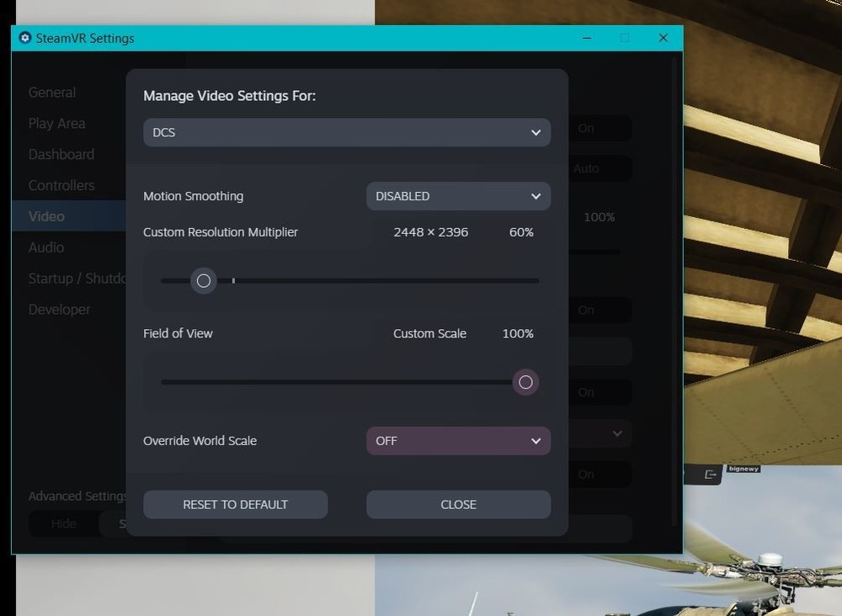The image size is (842, 616).
Task: Click the Custom Resolution Multiplier slider handle
Action: click(x=203, y=280)
